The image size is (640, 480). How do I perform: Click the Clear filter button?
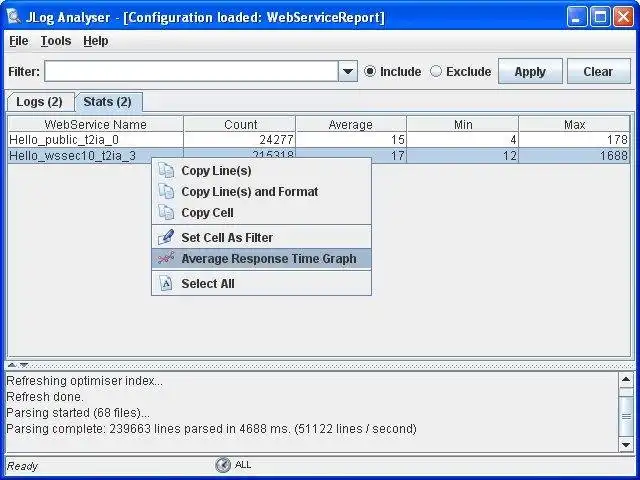tap(598, 71)
